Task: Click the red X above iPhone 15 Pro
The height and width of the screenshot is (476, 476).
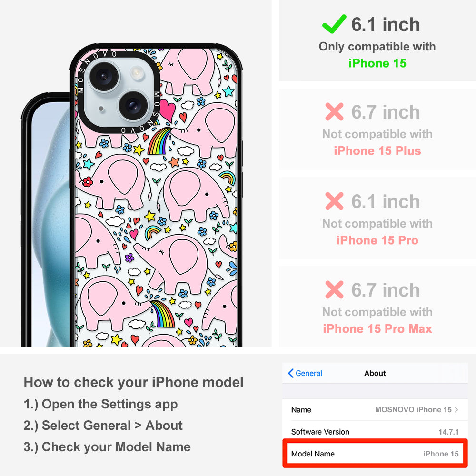Action: click(x=334, y=201)
